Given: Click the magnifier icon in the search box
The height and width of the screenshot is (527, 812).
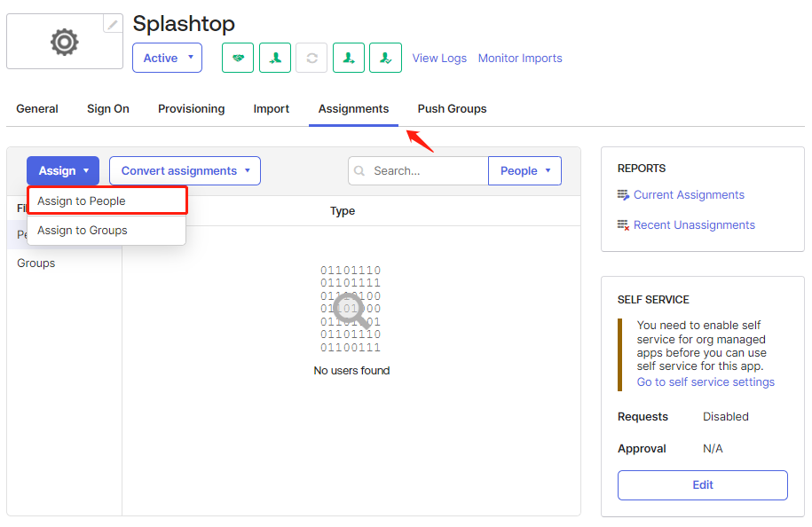Looking at the screenshot, I should click(x=359, y=171).
